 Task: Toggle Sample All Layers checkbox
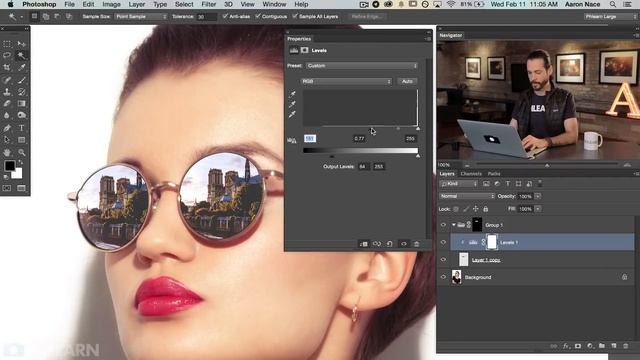point(295,16)
